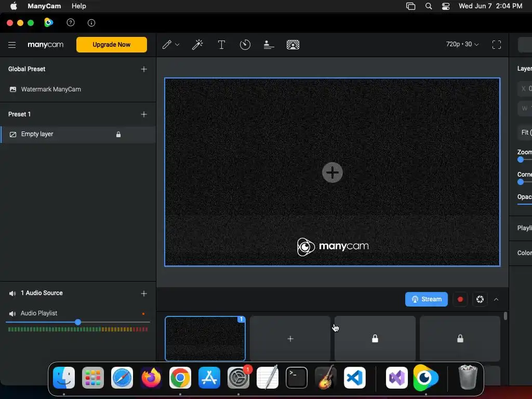This screenshot has width=532, height=399.
Task: Open the lower third tool
Action: click(269, 45)
